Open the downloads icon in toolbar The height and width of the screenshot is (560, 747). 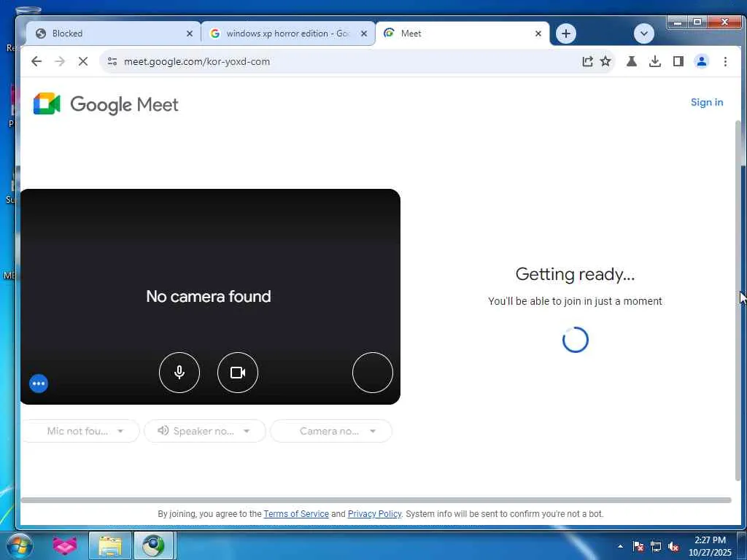click(655, 61)
